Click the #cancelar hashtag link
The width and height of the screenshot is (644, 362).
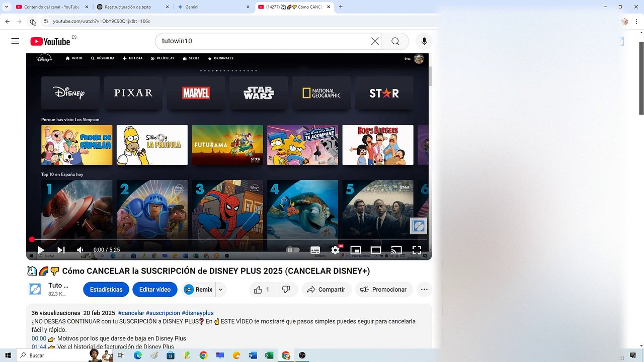click(131, 313)
